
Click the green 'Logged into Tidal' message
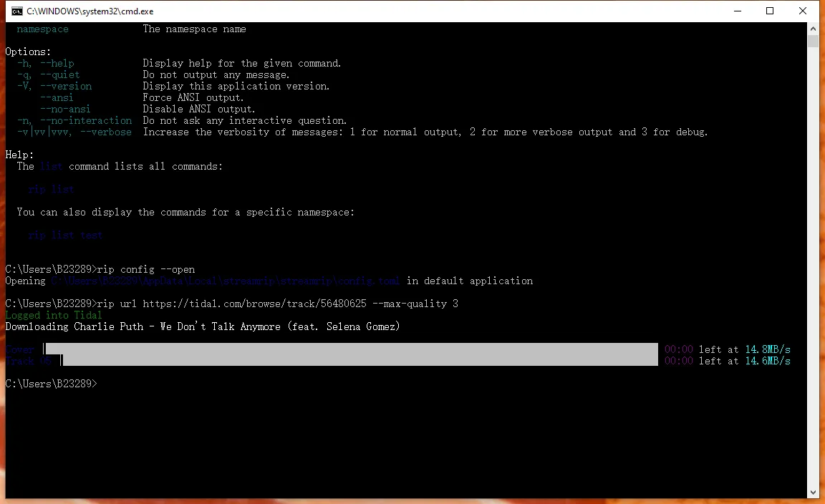(x=54, y=315)
